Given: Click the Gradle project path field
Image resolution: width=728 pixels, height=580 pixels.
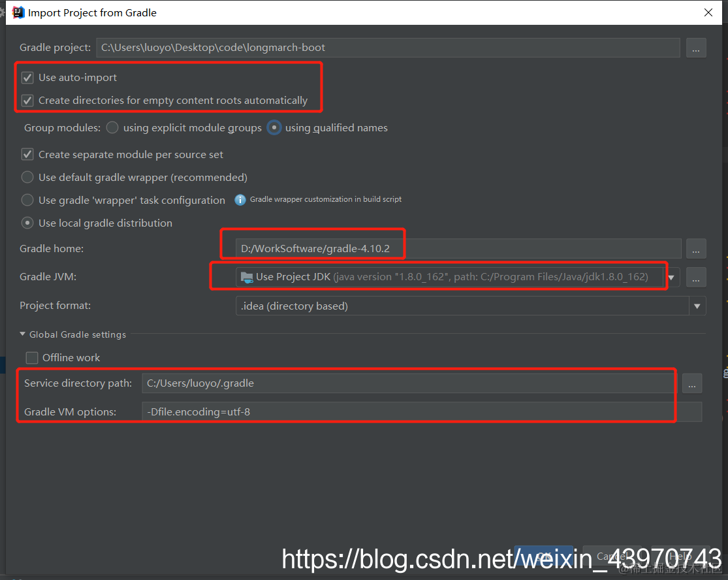Looking at the screenshot, I should coord(388,48).
